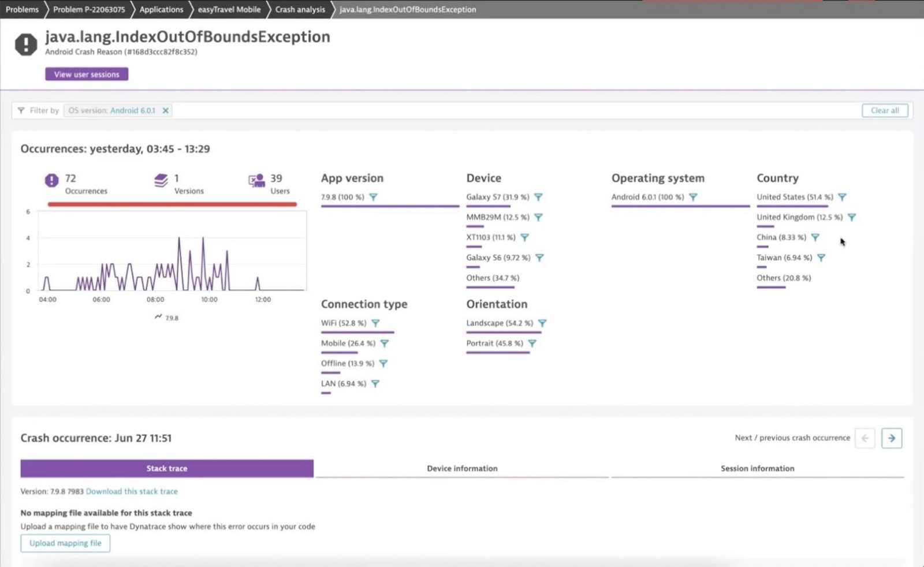Filter results by Galaxy S7 device
924x567 pixels.
pyautogui.click(x=539, y=197)
